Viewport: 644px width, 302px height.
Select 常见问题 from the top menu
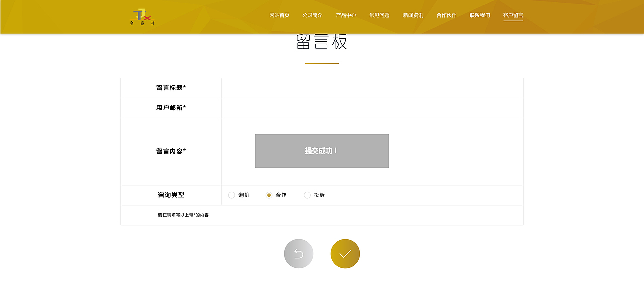pos(379,15)
